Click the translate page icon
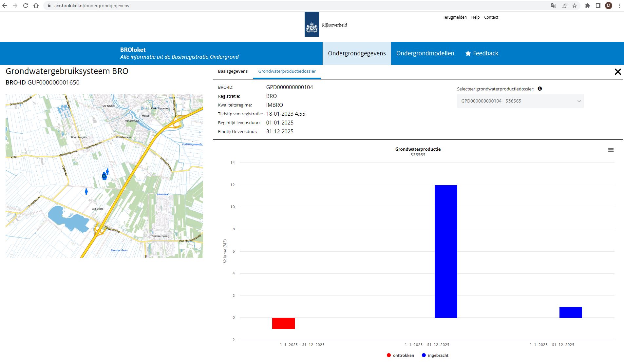Viewport: 624px width, 364px height. [x=554, y=6]
